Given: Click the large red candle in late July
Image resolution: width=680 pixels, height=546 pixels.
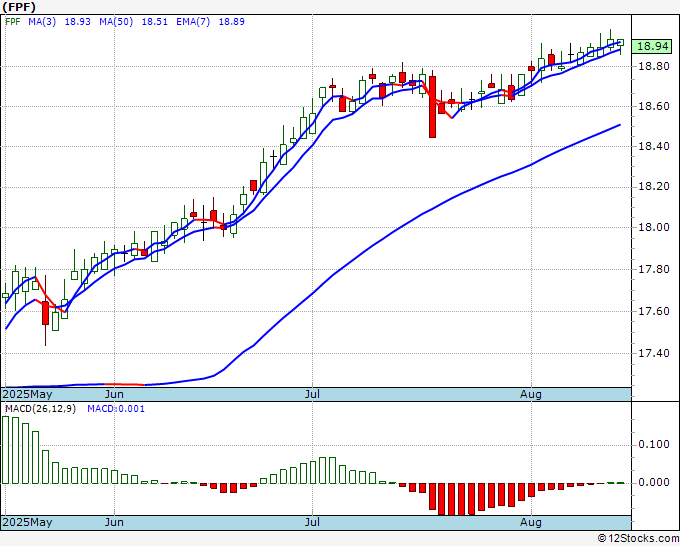Looking at the screenshot, I should coord(432,107).
